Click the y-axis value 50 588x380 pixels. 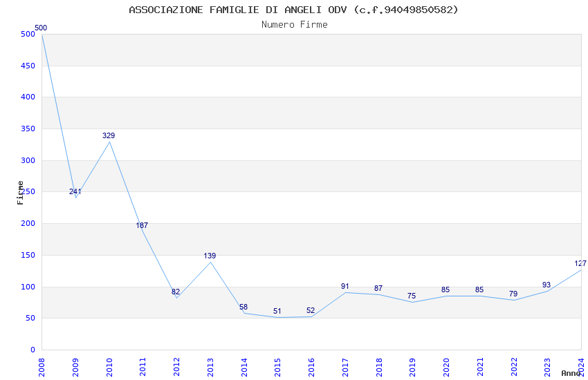pyautogui.click(x=30, y=319)
